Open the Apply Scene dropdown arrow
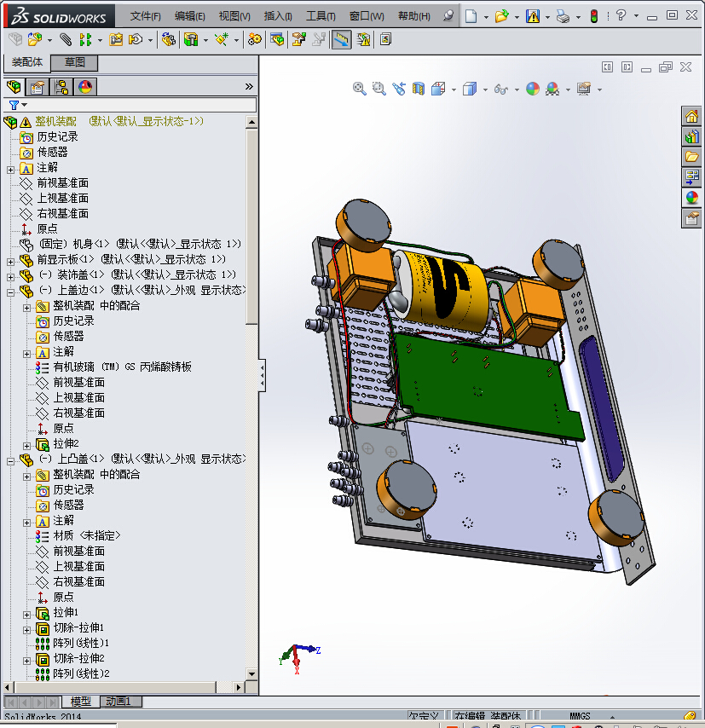Screen dimensions: 705x728 [568, 90]
